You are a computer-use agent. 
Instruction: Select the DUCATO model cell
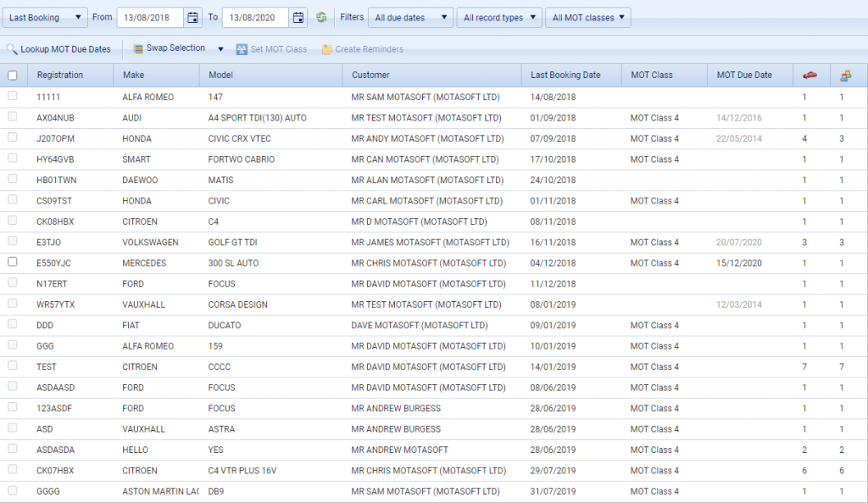click(x=224, y=325)
